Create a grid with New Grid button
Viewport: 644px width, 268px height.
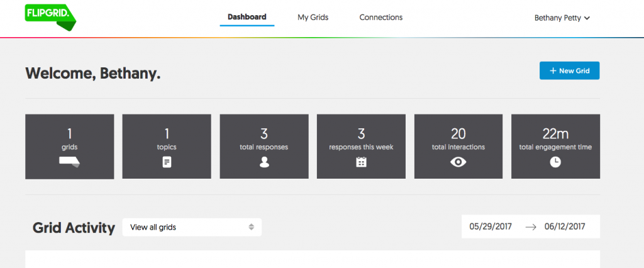pos(569,71)
